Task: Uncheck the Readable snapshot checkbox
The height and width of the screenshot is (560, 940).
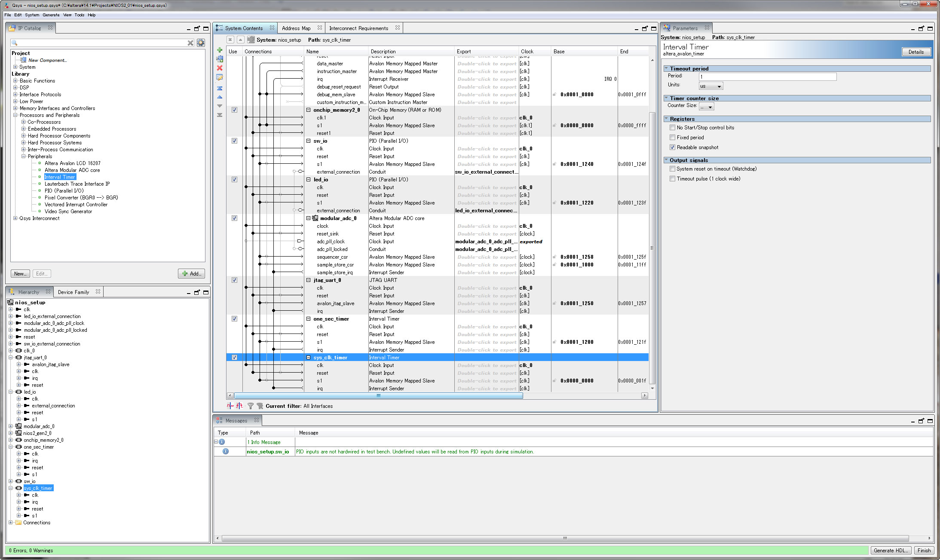Action: click(672, 147)
